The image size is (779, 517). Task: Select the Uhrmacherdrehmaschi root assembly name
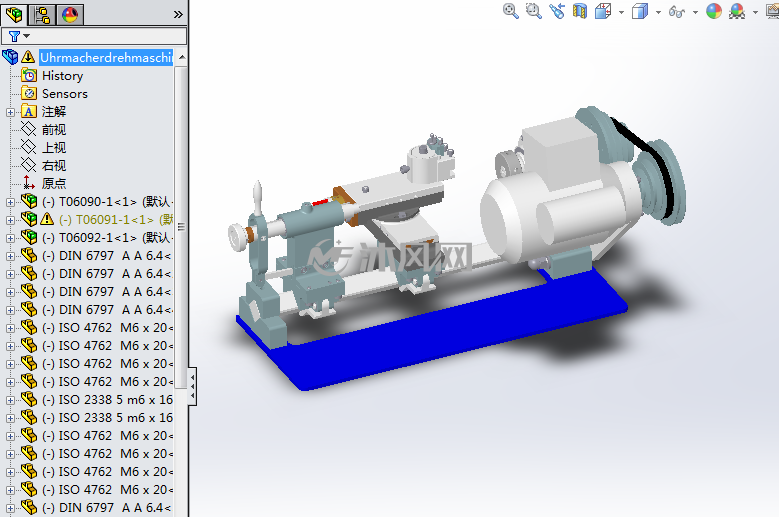coord(106,58)
